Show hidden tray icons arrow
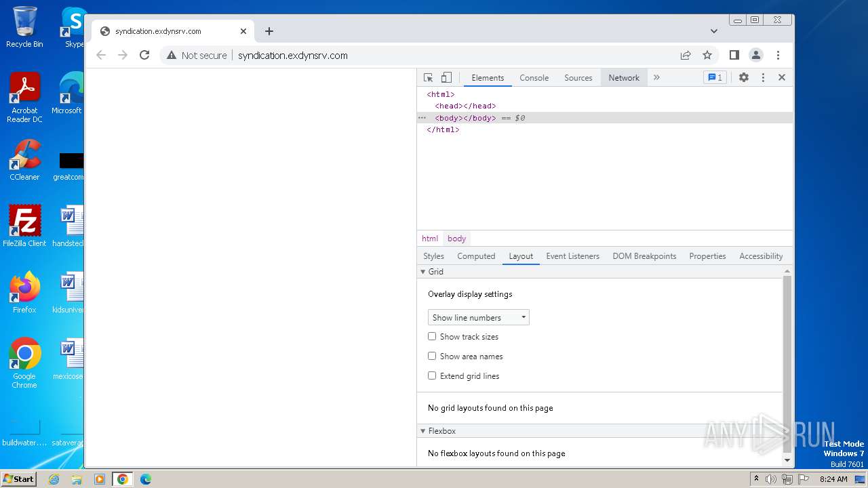The width and height of the screenshot is (868, 488). point(756,479)
